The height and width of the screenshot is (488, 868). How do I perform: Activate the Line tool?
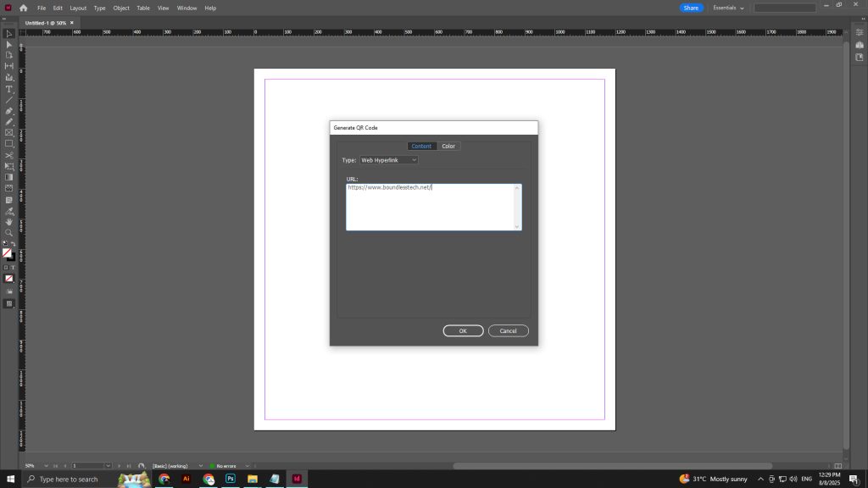(x=9, y=98)
